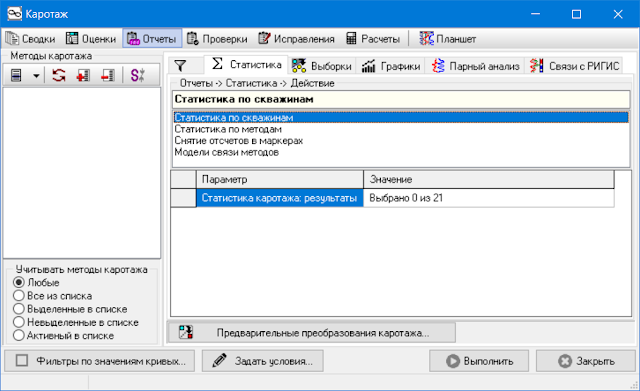Click the Выбрано 0 из 21 value cell
The width and height of the screenshot is (640, 391).
(489, 198)
